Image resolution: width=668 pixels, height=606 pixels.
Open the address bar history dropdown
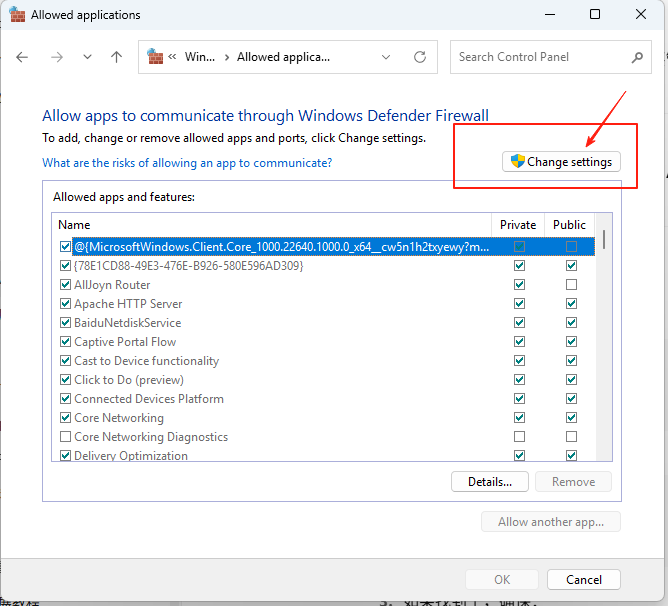(x=386, y=57)
